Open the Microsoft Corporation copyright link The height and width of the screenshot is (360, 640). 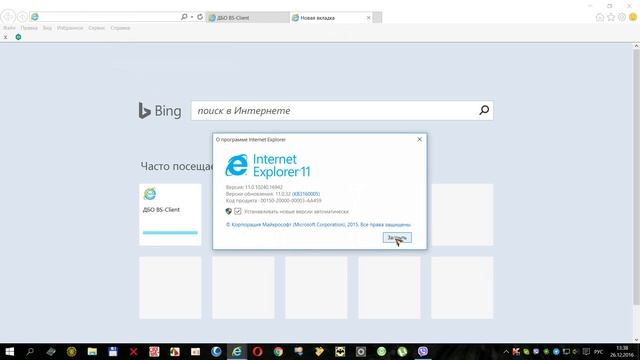click(x=318, y=225)
